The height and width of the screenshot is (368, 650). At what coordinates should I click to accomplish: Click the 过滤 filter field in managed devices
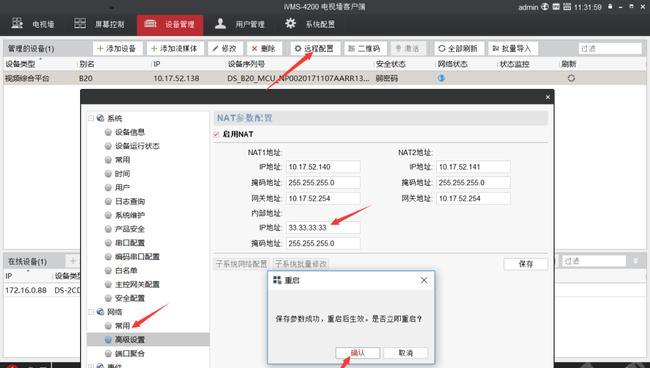[x=610, y=48]
